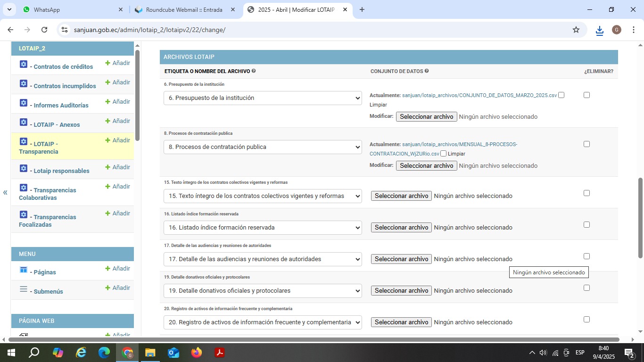
Task: Open '19. Detalle donativos oficiales' select box
Action: (x=263, y=291)
